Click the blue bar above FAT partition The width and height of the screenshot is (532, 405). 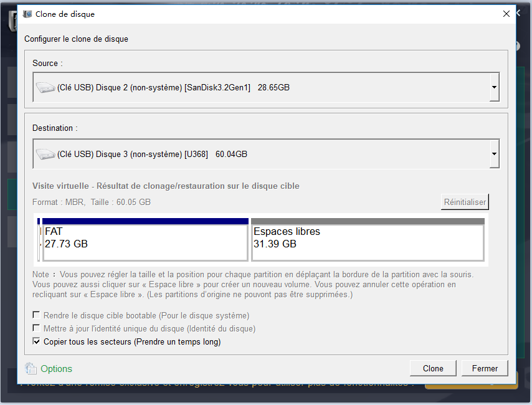(x=145, y=221)
